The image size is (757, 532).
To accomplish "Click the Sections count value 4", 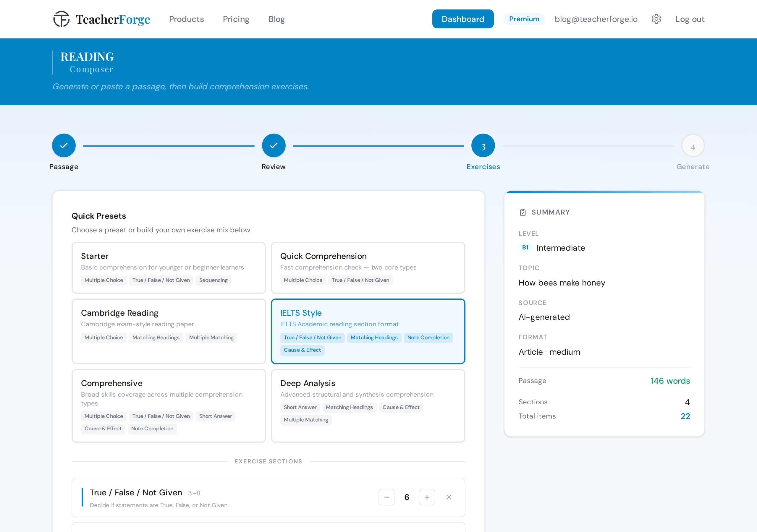I will [687, 402].
